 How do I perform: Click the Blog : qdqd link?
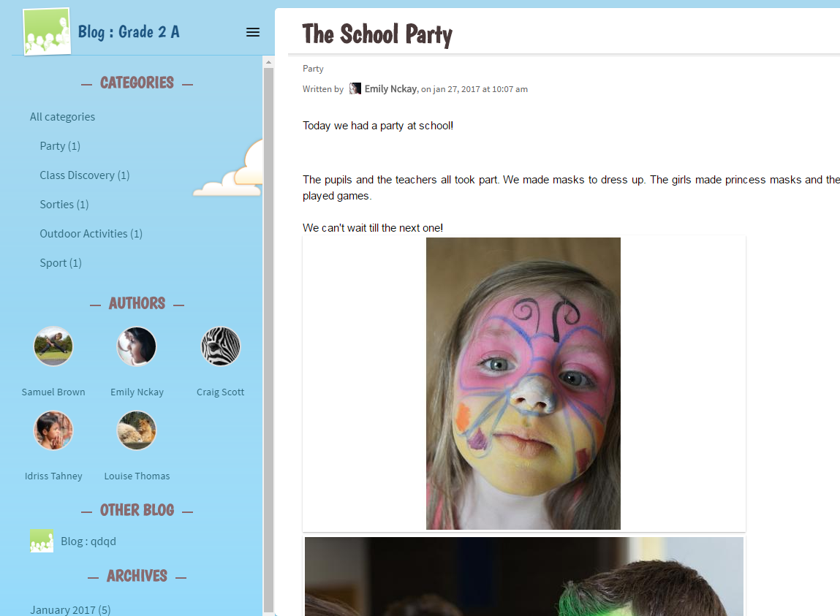click(88, 541)
